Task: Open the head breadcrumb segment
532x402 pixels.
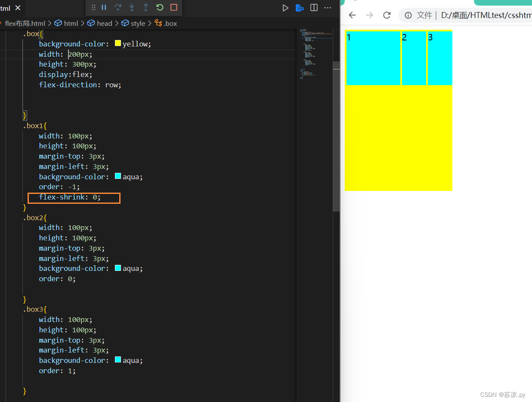Action: 99,23
